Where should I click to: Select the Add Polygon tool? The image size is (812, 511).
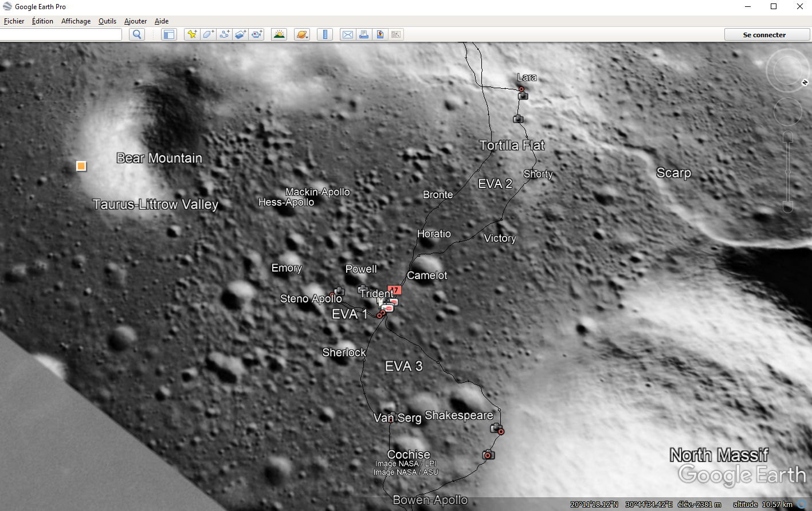[x=208, y=34]
